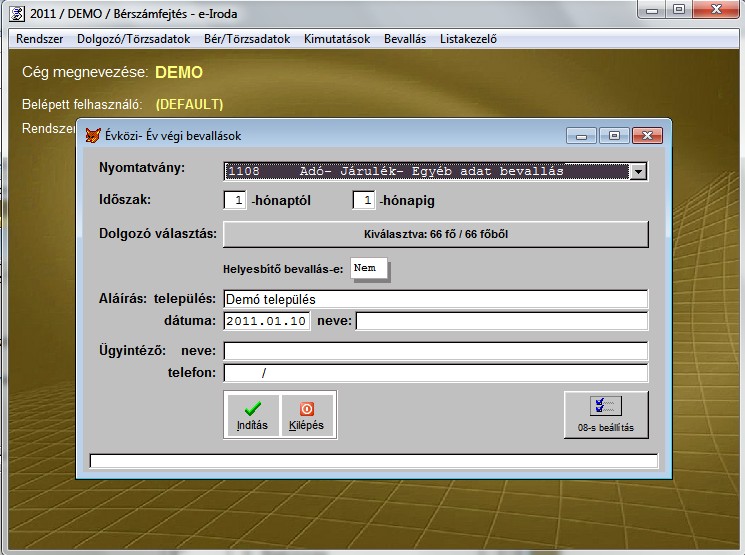The height and width of the screenshot is (555, 745).
Task: Click the Aláírás település text field
Action: point(435,299)
